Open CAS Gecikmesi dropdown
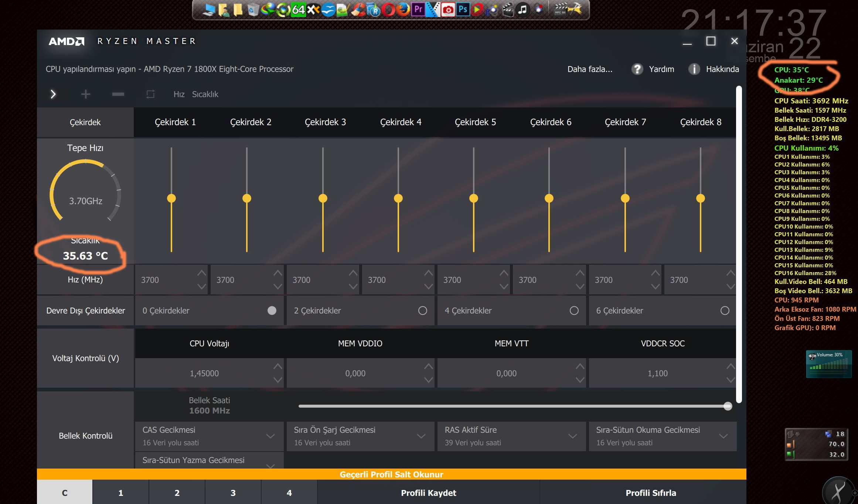This screenshot has width=858, height=504. point(209,436)
